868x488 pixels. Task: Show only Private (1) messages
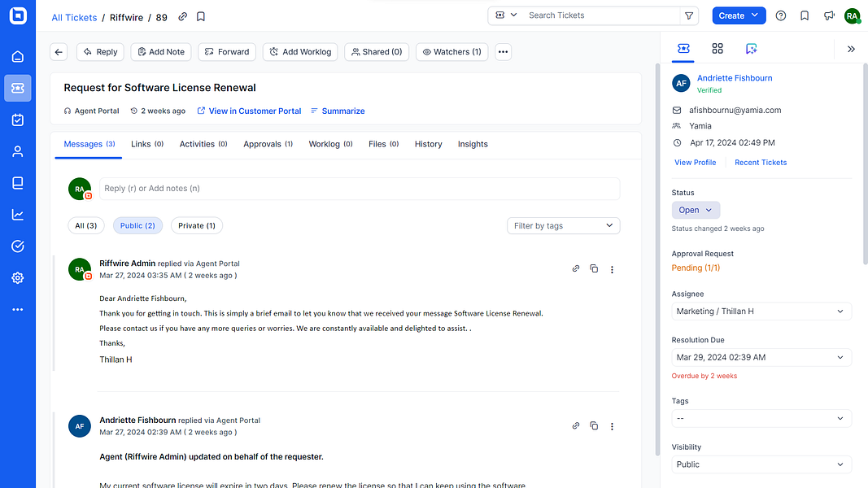[197, 226]
